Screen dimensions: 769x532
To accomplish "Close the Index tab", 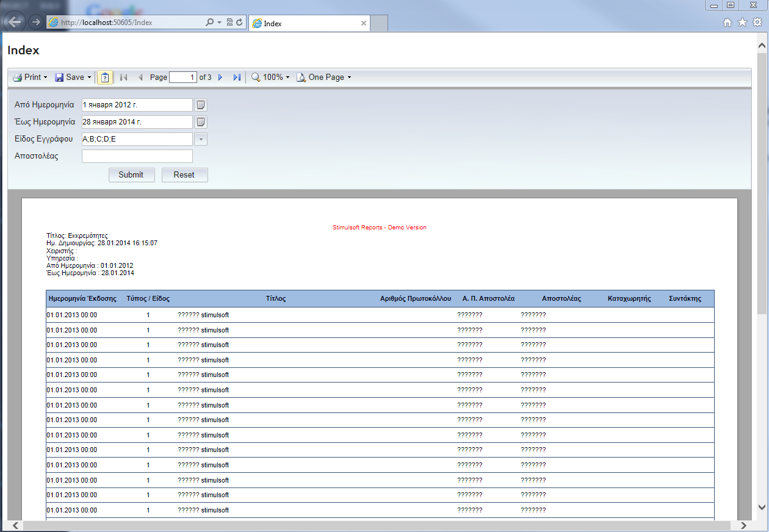I will 364,23.
